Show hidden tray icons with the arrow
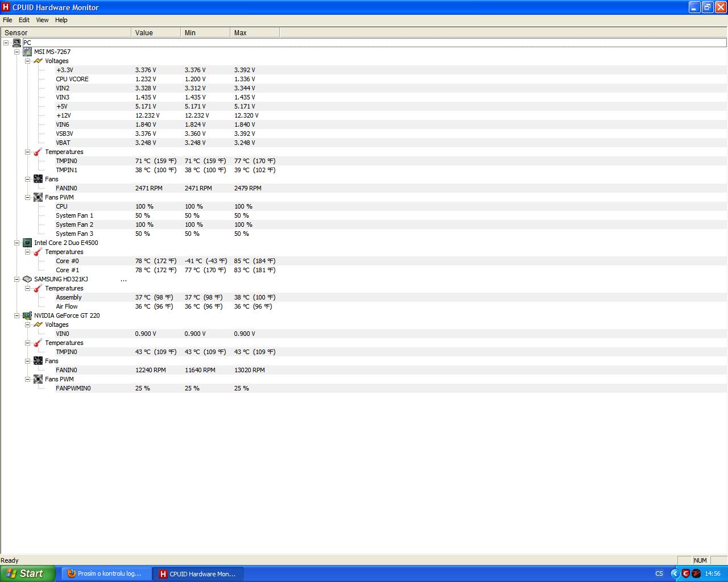Image resolution: width=728 pixels, height=582 pixels. click(x=675, y=573)
